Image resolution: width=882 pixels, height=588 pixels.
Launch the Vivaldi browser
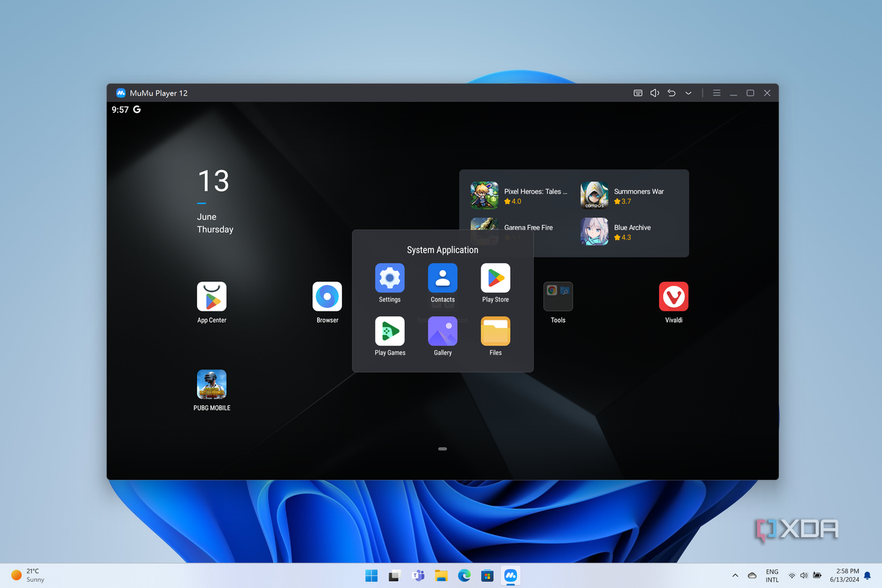point(674,297)
